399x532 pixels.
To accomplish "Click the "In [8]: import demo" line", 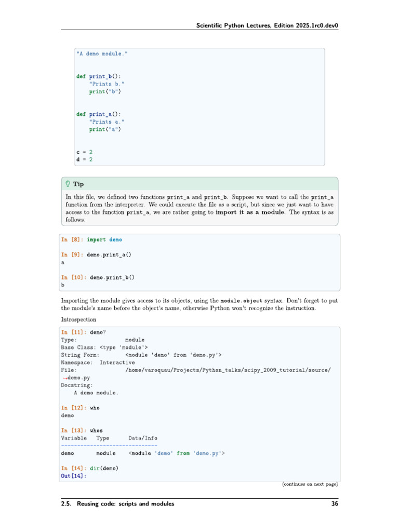I will coord(91,240).
